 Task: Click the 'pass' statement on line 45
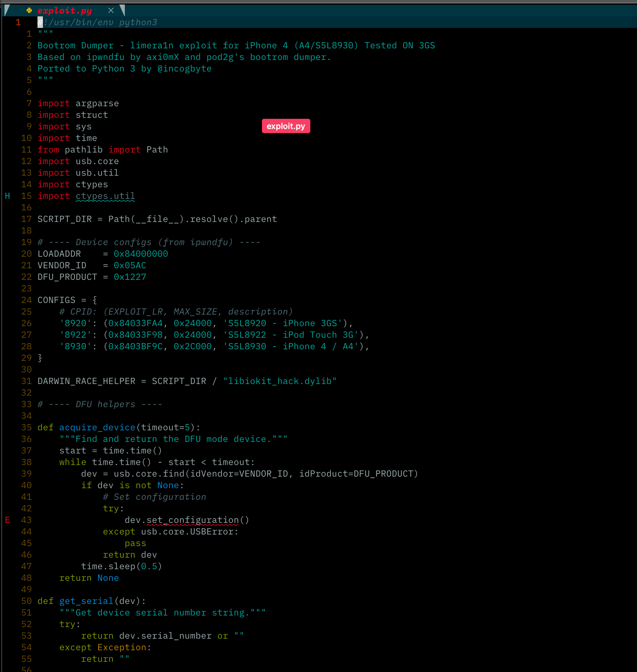[x=135, y=543]
